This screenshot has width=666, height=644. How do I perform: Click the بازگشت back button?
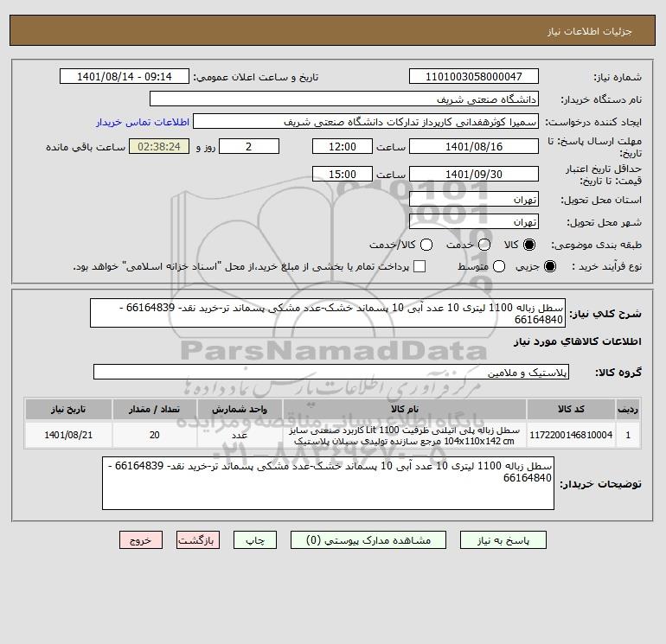click(x=198, y=540)
